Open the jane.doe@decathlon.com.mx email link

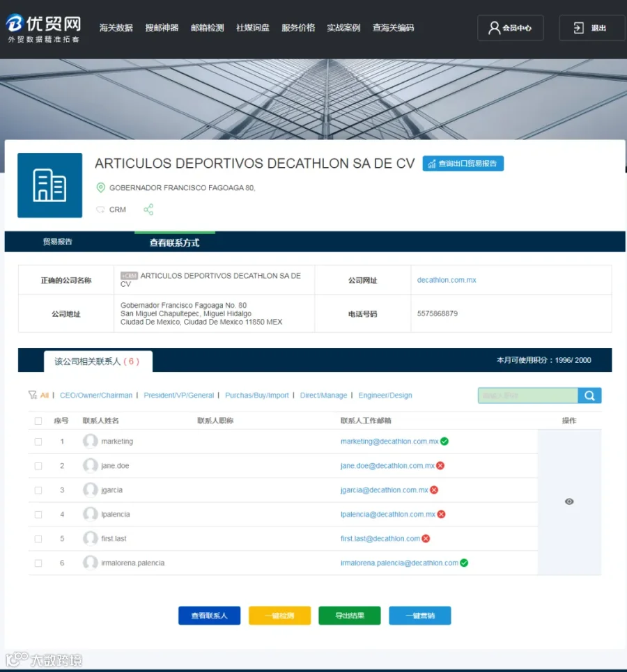[387, 465]
